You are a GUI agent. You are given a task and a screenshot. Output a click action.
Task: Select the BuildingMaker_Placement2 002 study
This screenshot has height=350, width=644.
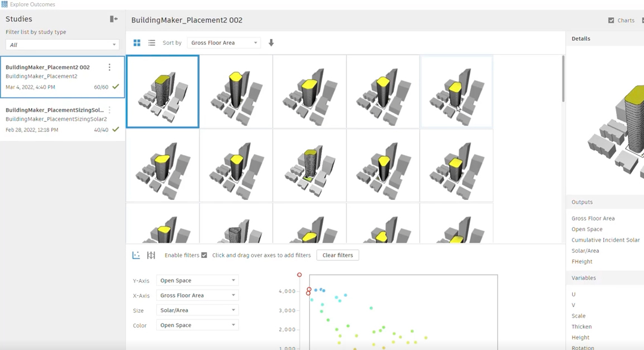(62, 77)
